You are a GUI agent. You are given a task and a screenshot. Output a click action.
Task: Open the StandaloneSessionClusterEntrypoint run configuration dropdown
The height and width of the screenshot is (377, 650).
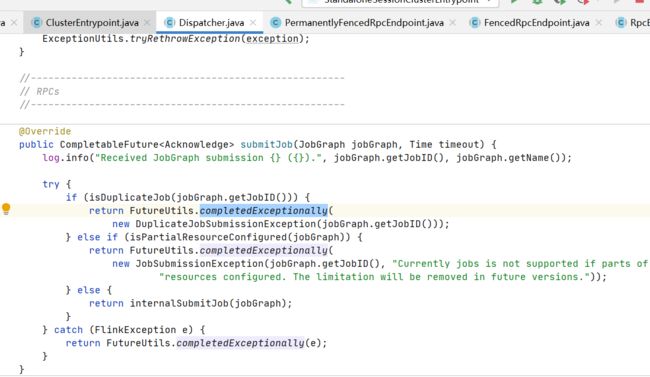pos(400,2)
